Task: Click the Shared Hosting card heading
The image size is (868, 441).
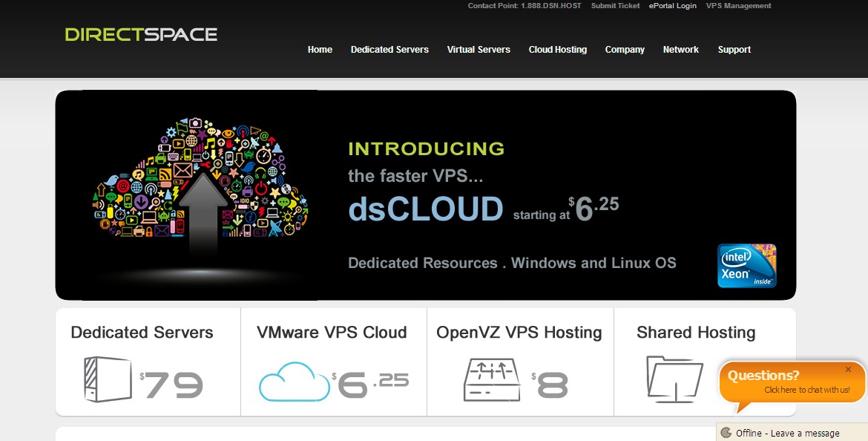Action: pos(696,333)
